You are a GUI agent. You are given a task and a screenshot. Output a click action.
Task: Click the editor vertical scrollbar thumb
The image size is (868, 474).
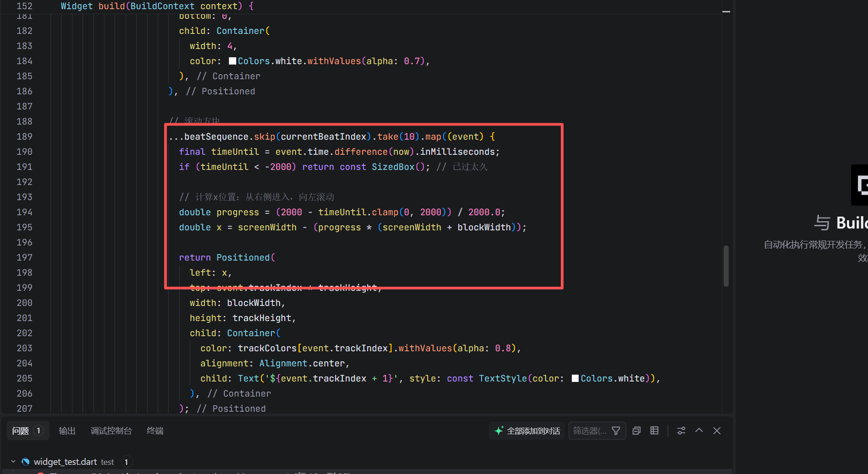[x=726, y=266]
